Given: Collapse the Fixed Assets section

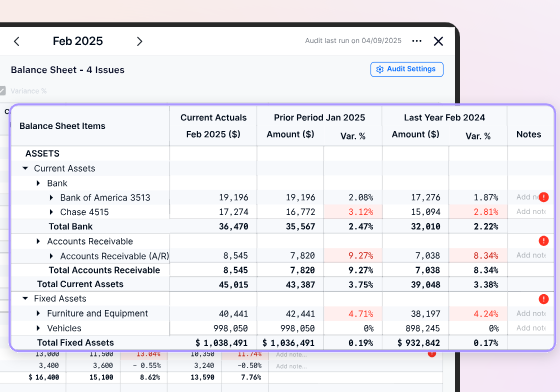Looking at the screenshot, I should (x=25, y=298).
